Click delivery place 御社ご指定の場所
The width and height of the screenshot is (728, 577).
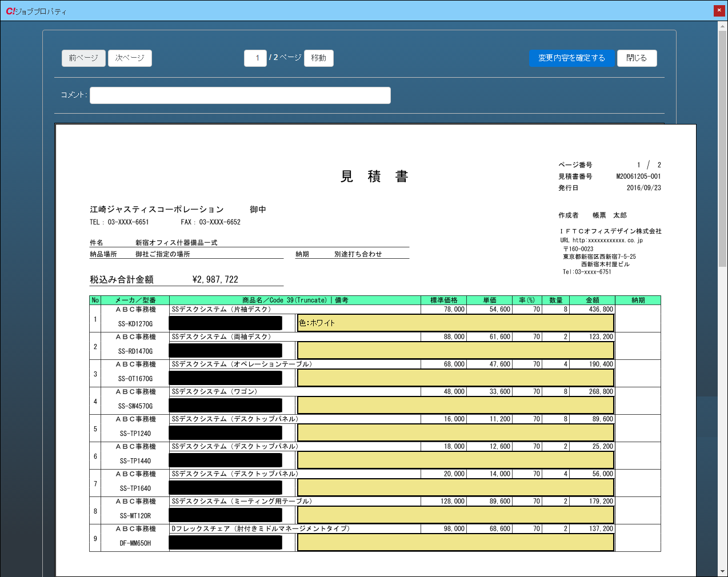point(163,254)
